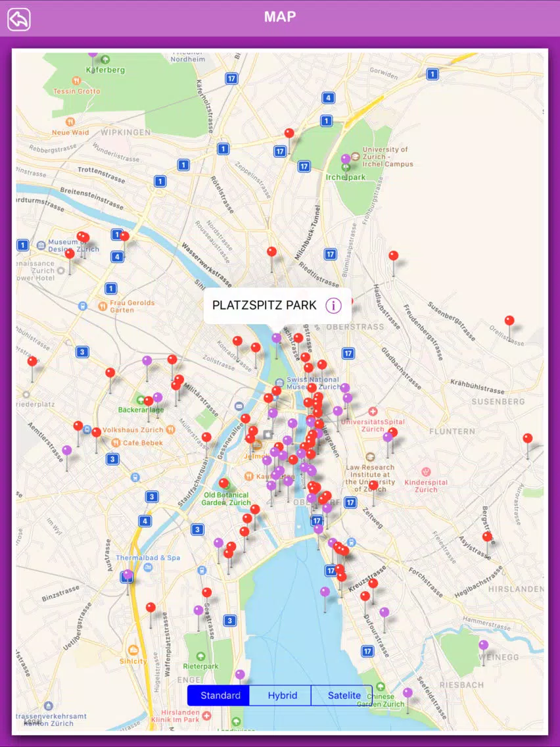This screenshot has width=560, height=747.
Task: Open Platzspitz Park info button
Action: [333, 305]
